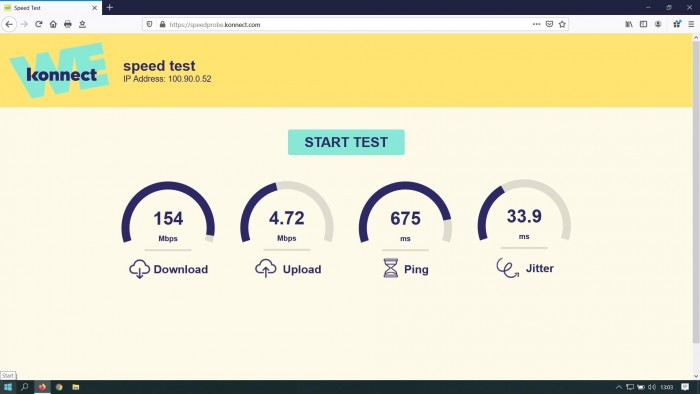Close the Speed Test tab
700x394 pixels.
click(94, 8)
